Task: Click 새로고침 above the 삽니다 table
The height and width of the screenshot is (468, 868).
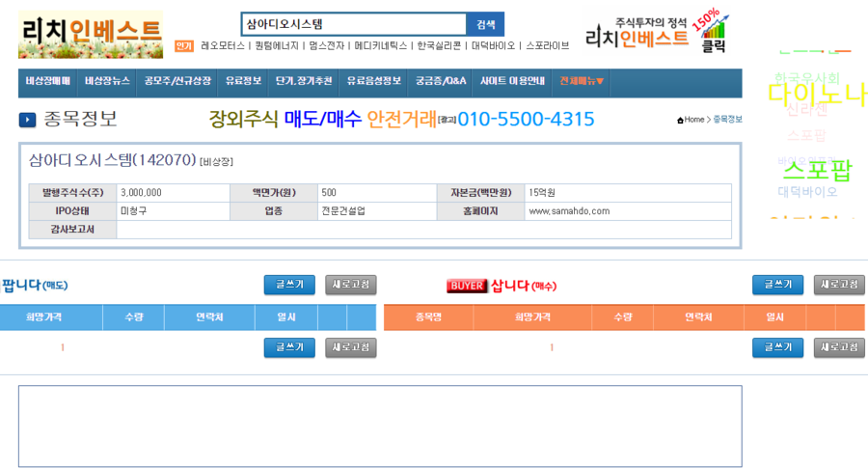Action: click(x=839, y=285)
